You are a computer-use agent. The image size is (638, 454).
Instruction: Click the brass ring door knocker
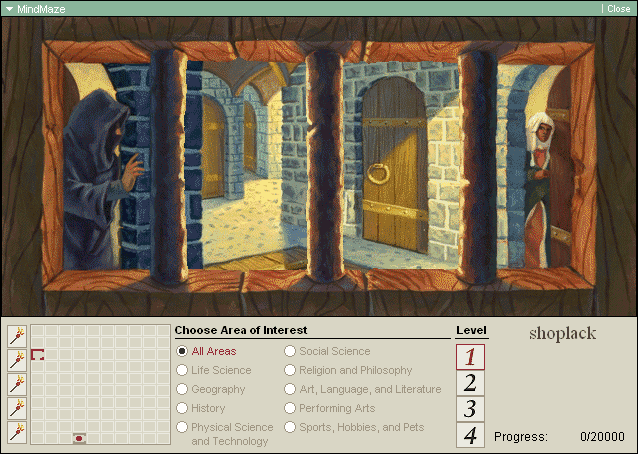[378, 174]
